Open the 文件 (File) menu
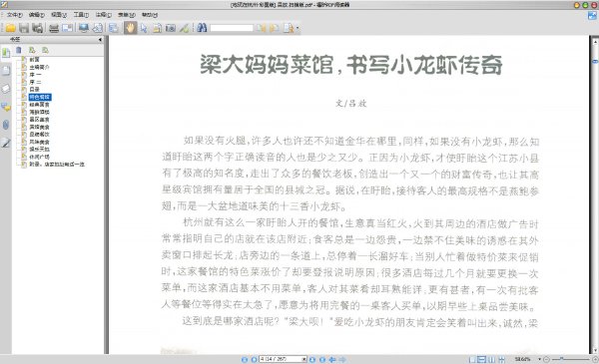 (x=15, y=15)
